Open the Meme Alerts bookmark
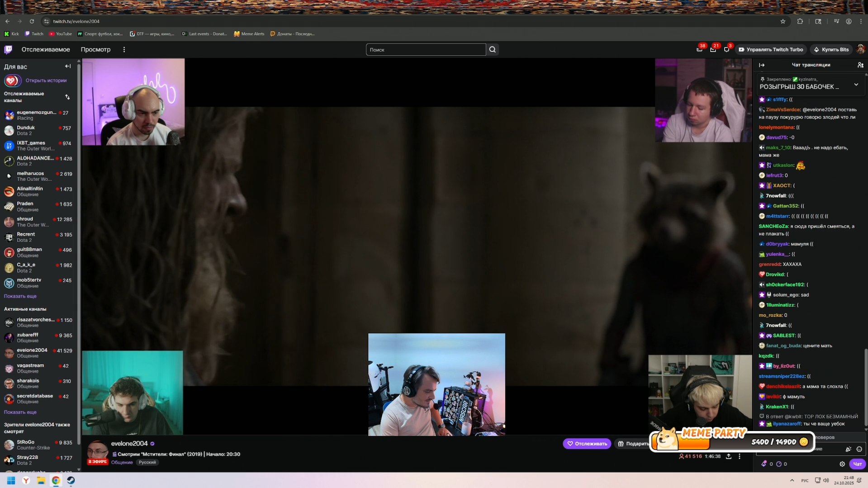The height and width of the screenshot is (488, 868). point(249,33)
